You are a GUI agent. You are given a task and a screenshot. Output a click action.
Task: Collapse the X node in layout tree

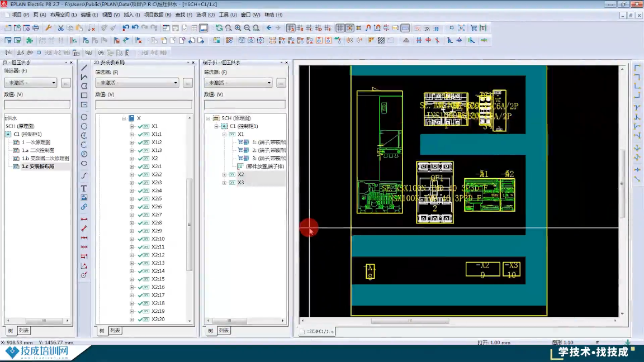(124, 118)
